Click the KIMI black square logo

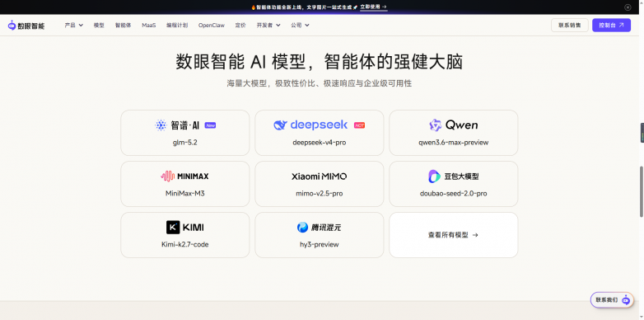point(173,227)
